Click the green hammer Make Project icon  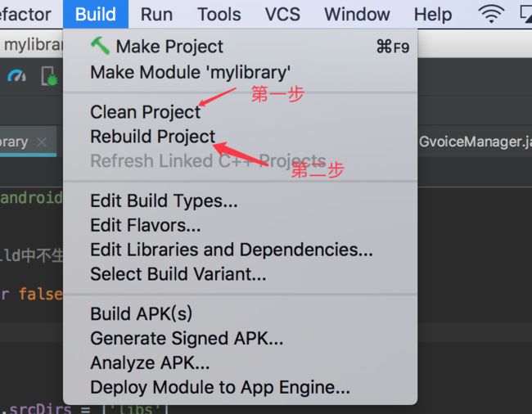(100, 46)
